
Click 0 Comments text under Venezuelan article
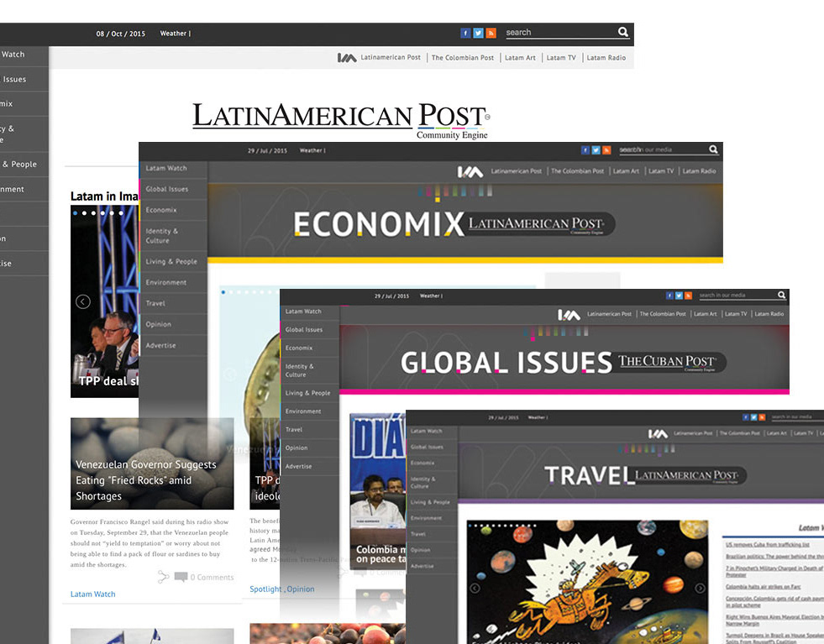212,578
